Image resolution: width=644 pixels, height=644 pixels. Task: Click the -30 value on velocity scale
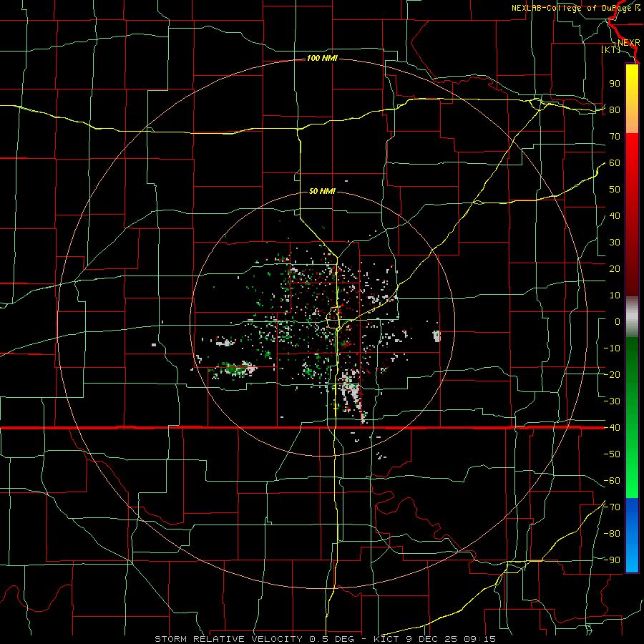coord(612,401)
